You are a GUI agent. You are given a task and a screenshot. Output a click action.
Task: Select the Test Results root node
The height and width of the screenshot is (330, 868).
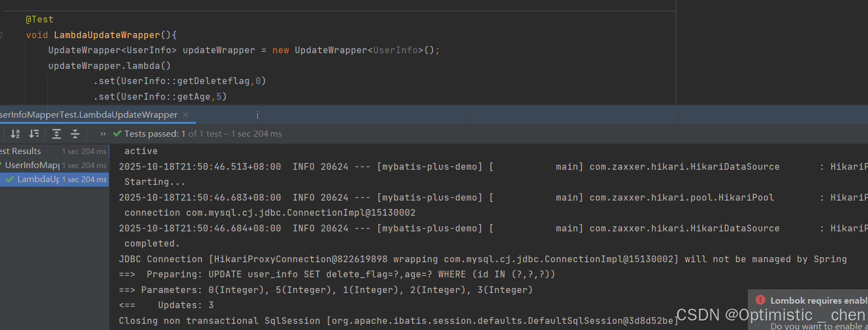point(53,151)
